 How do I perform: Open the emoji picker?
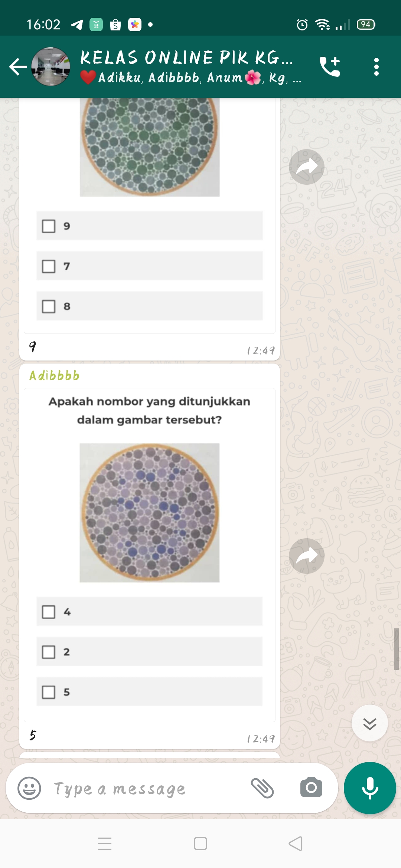tap(29, 788)
